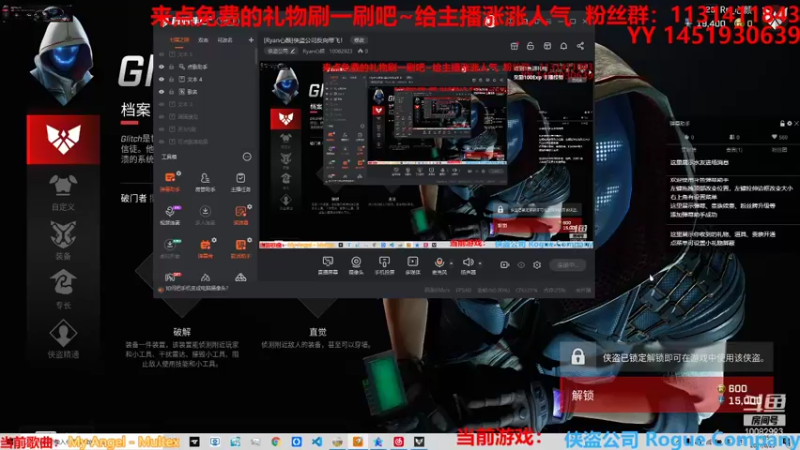This screenshot has width=800, height=450.
Task: Click the 修改 edit button beside stream title
Action: point(359,40)
